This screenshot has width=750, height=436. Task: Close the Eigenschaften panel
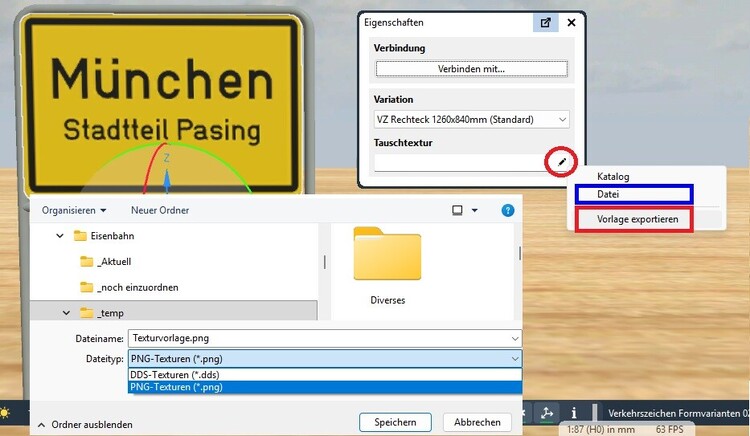coord(571,22)
